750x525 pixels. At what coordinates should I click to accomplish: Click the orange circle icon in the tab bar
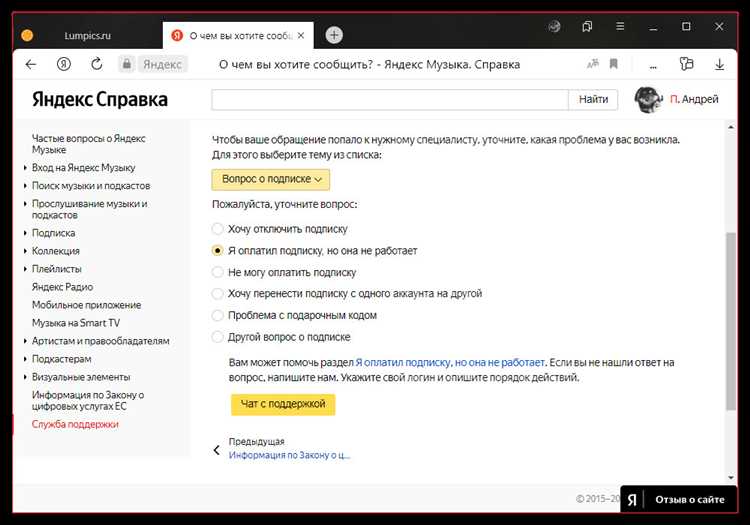coord(27,35)
